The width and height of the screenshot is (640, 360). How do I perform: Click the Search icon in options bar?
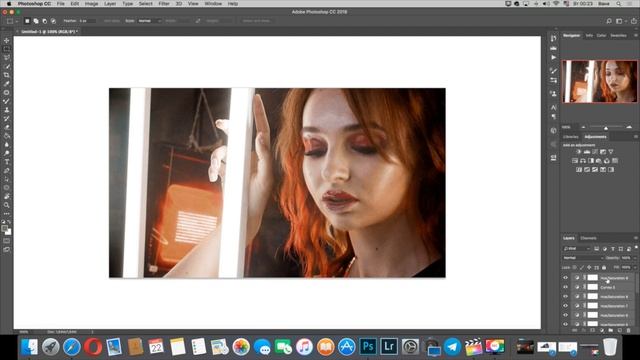pyautogui.click(x=609, y=21)
